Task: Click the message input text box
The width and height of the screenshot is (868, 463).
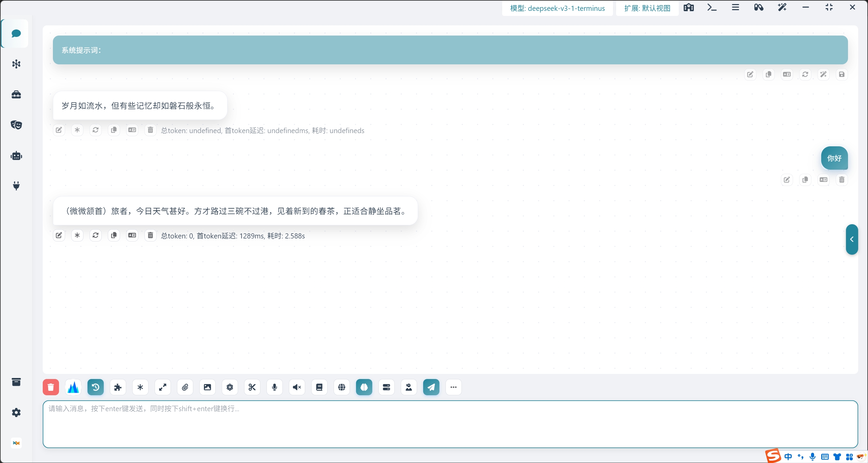Action: (450, 424)
